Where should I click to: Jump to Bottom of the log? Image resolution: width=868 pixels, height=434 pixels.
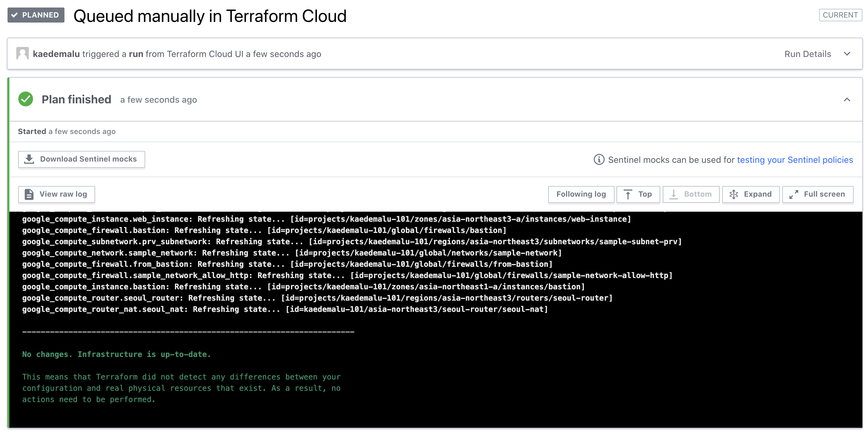(691, 194)
